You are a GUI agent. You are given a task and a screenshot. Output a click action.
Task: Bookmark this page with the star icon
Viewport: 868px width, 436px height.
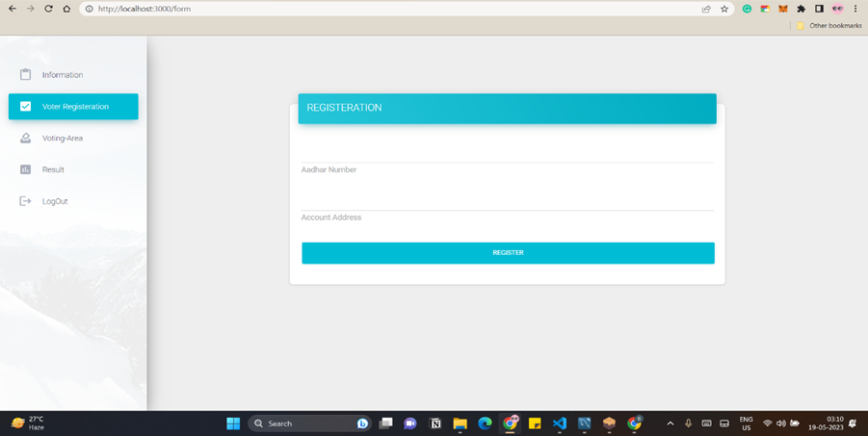[724, 9]
